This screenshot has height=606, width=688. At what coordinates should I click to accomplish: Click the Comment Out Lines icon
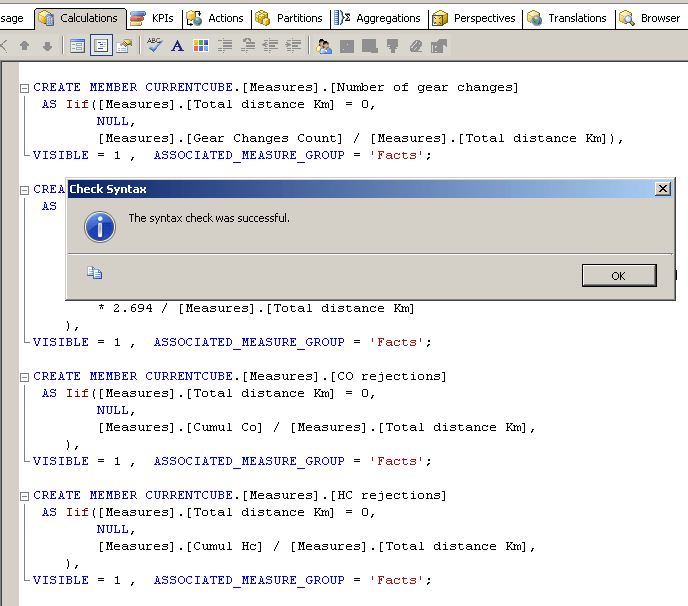click(x=225, y=46)
